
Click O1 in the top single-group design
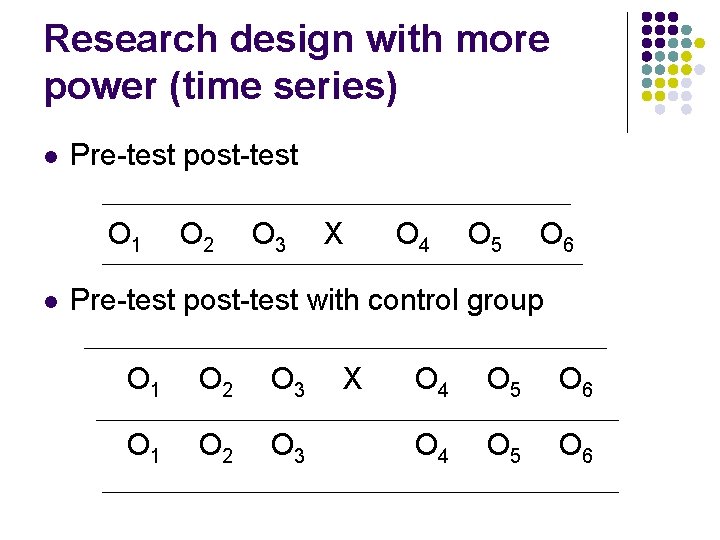click(125, 237)
